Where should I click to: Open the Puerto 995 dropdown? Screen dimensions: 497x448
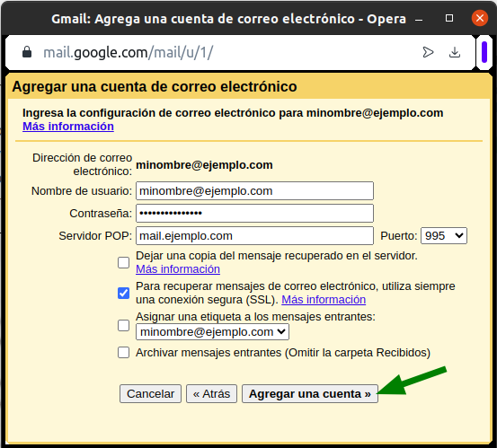444,236
